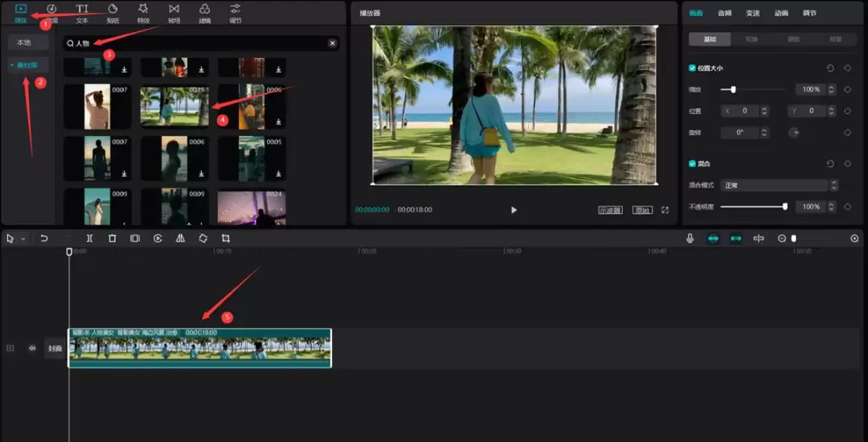Screen dimensions: 868x442
Task: Click the 本地 button in sidebar
Action: point(24,43)
